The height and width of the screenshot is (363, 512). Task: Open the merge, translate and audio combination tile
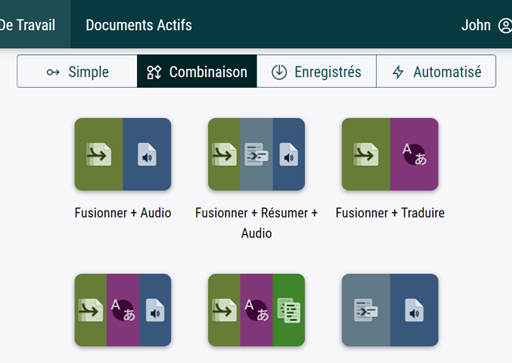pyautogui.click(x=123, y=310)
